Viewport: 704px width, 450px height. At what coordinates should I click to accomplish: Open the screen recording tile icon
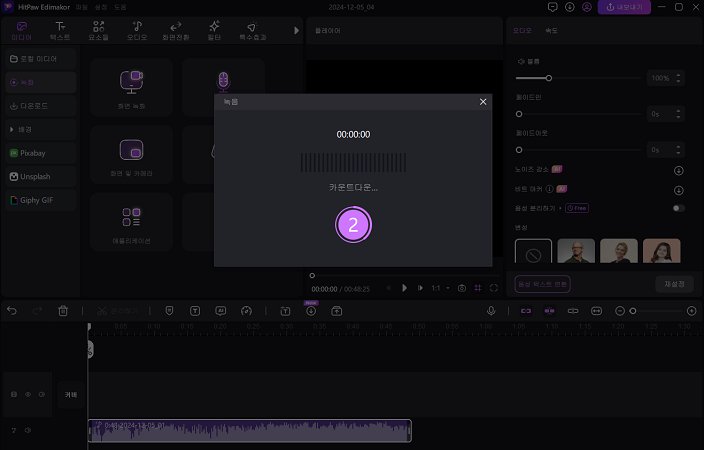click(131, 82)
